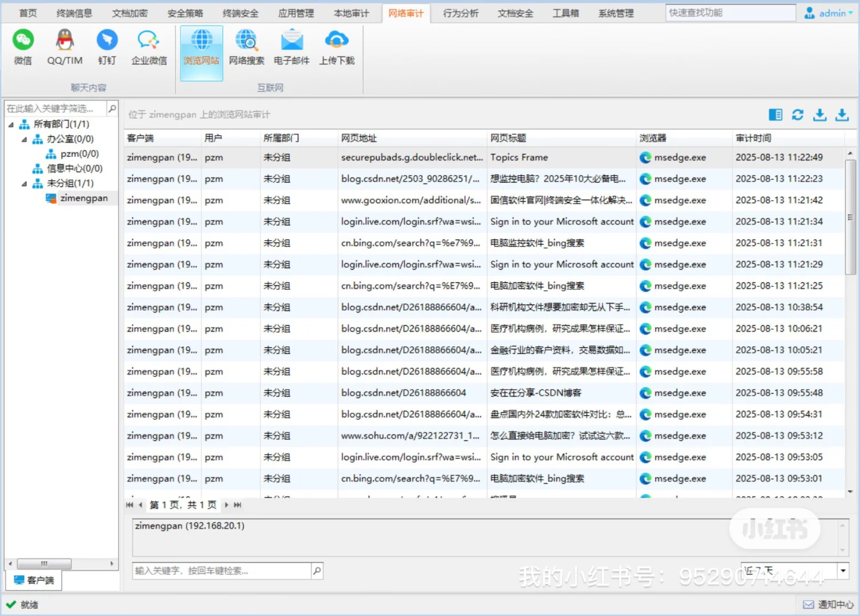Select the row titled Topics Frame
Image resolution: width=860 pixels, height=616 pixels.
pyautogui.click(x=484, y=157)
